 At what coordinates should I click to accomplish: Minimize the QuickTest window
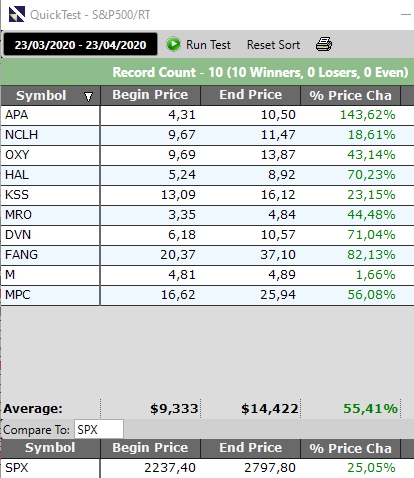point(406,14)
